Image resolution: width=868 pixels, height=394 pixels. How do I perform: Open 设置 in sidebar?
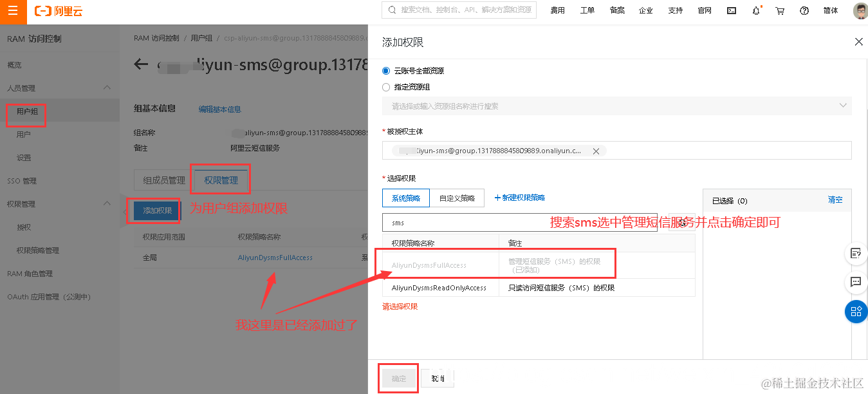(23, 158)
